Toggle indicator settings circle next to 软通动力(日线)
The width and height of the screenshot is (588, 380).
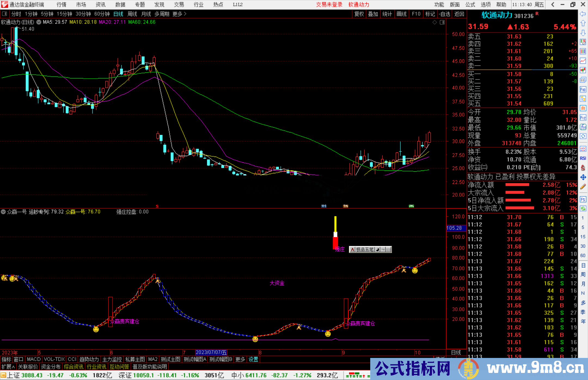point(39,22)
